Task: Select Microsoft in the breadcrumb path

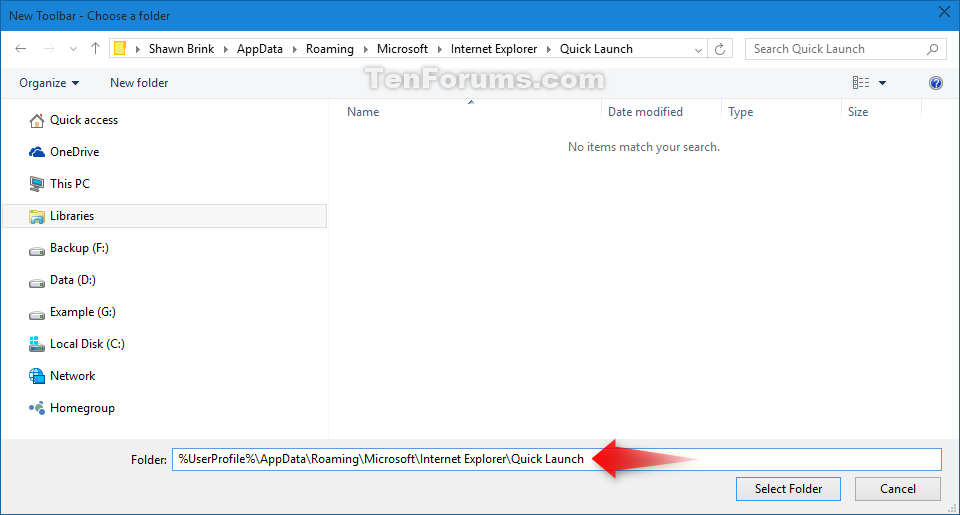Action: (x=402, y=49)
